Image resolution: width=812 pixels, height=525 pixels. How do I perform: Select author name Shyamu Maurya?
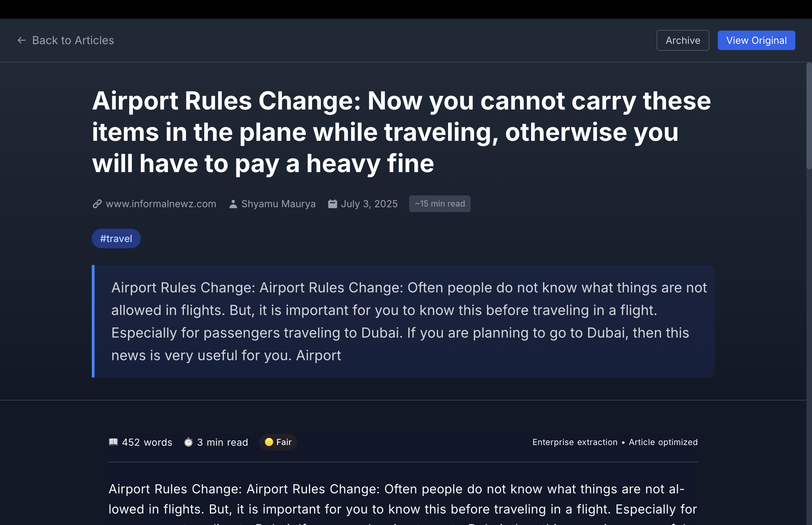point(278,204)
